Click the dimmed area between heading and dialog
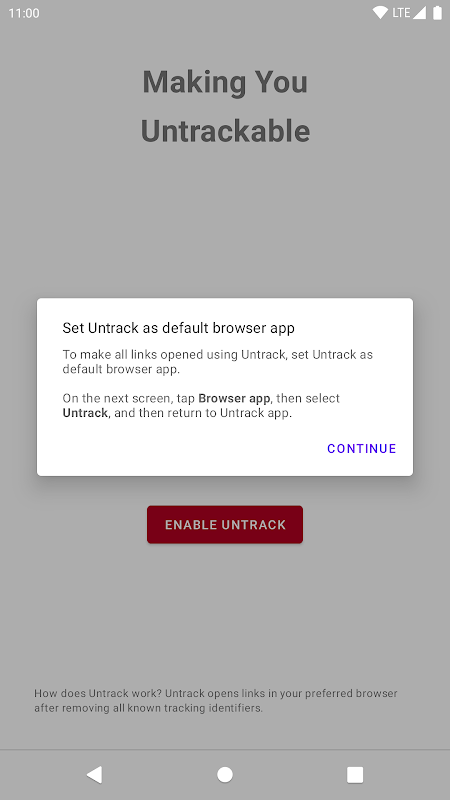Screen dimensions: 450x800 (x=225, y=224)
